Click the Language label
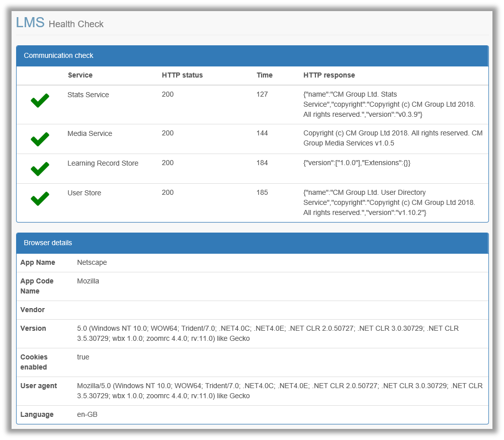Screen dimensions: 504x440 pyautogui.click(x=37, y=415)
